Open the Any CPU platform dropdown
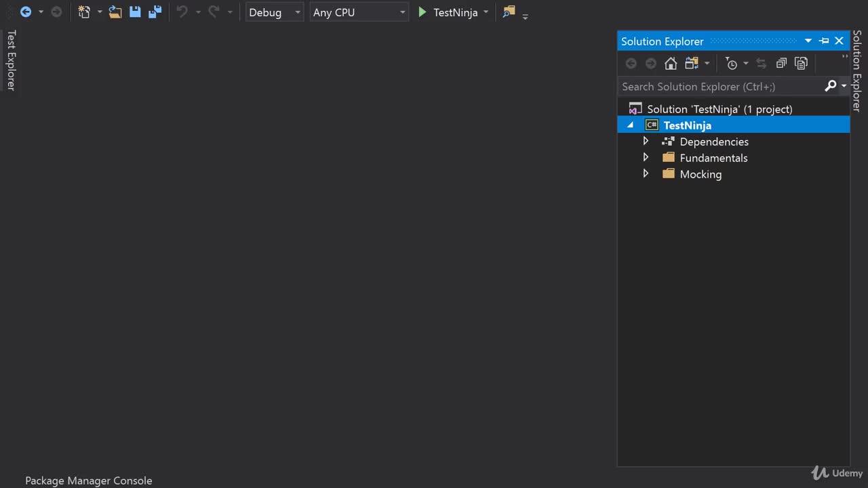Viewport: 868px width, 488px height. 359,12
